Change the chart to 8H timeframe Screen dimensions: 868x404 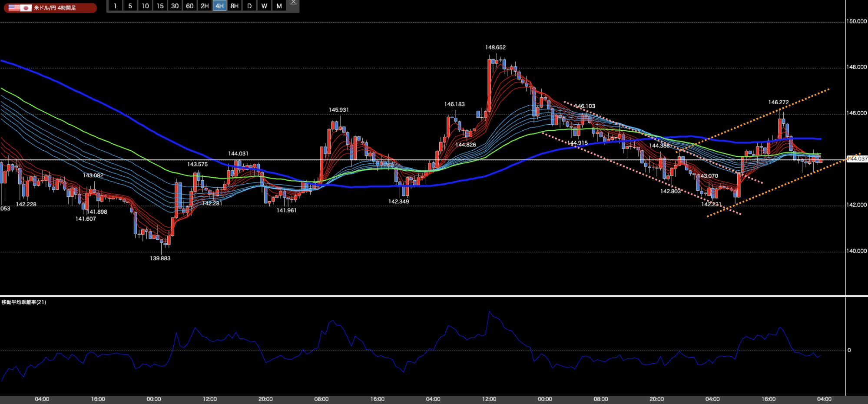click(235, 6)
